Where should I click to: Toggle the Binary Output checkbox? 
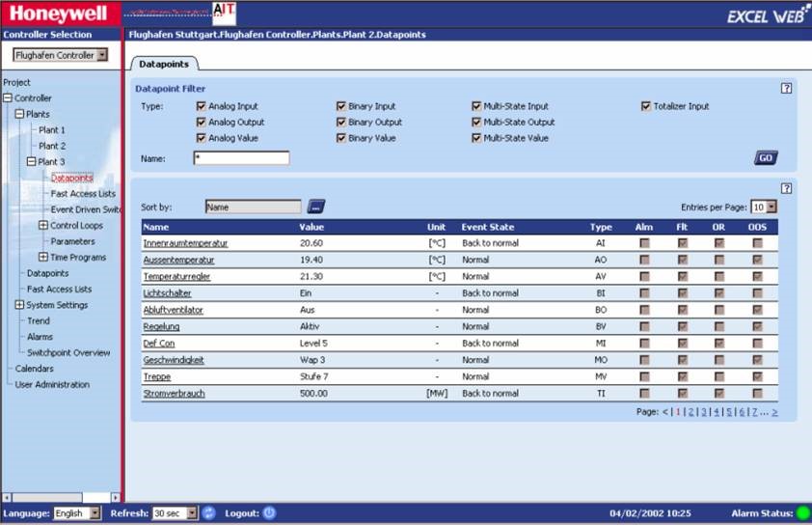click(x=341, y=123)
